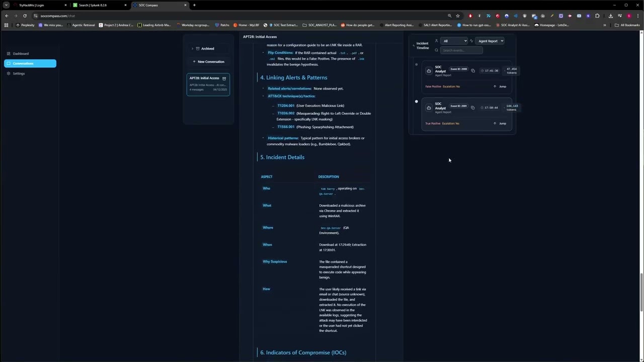Screen dimensions: 644x362
Task: Open the 'Agent Report' type dropdown
Action: pyautogui.click(x=490, y=41)
